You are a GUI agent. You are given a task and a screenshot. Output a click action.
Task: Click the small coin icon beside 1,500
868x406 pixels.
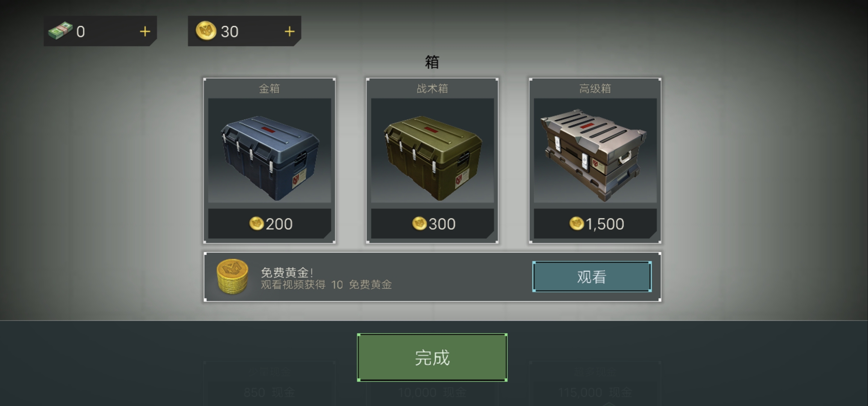576,224
